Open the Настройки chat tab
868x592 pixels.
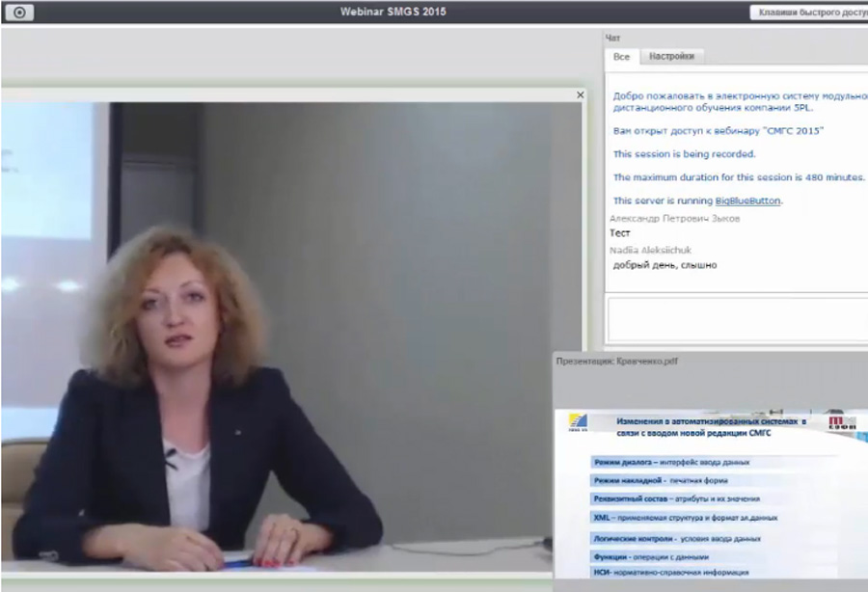[671, 57]
